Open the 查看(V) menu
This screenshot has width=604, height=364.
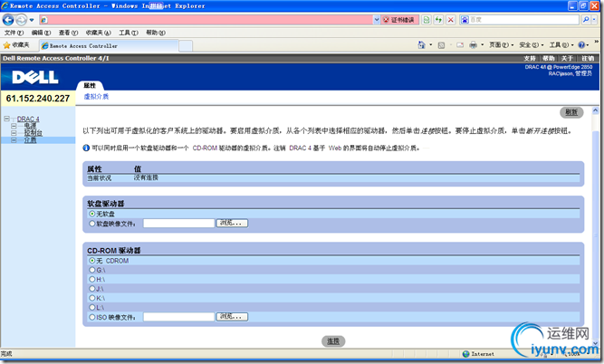pos(68,33)
